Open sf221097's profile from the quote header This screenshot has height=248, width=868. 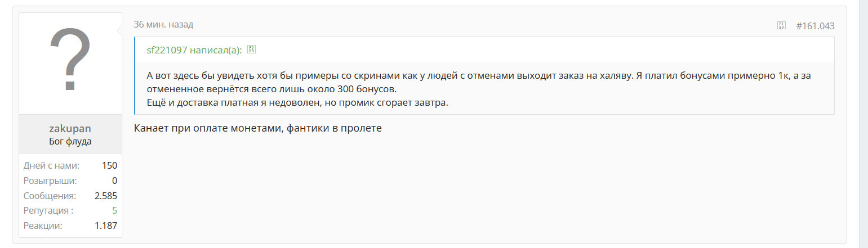coord(167,50)
